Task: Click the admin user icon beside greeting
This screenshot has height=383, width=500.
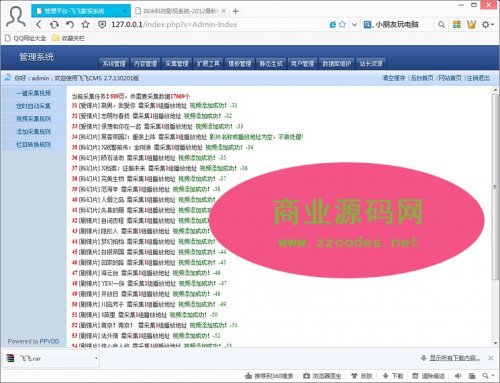Action: tap(7, 78)
